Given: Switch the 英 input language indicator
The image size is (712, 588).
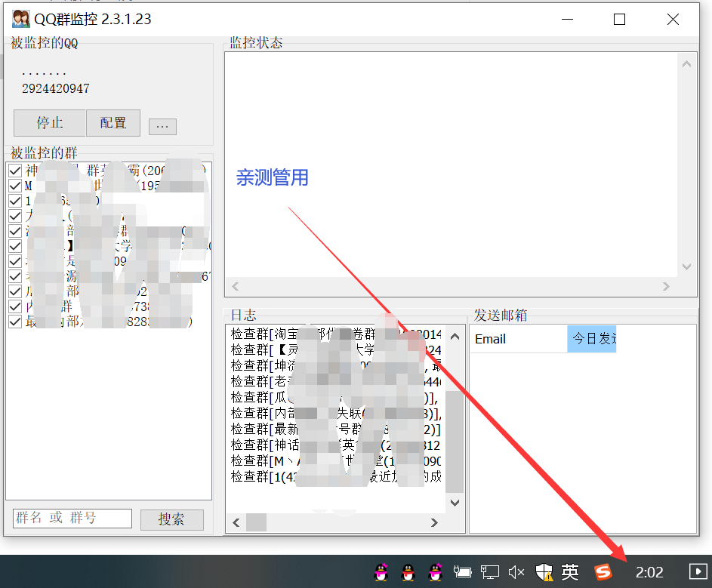Looking at the screenshot, I should 570,573.
